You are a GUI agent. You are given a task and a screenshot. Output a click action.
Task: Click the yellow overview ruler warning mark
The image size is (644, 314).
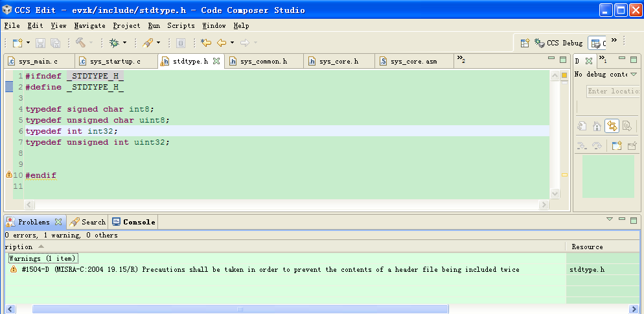coord(564,175)
